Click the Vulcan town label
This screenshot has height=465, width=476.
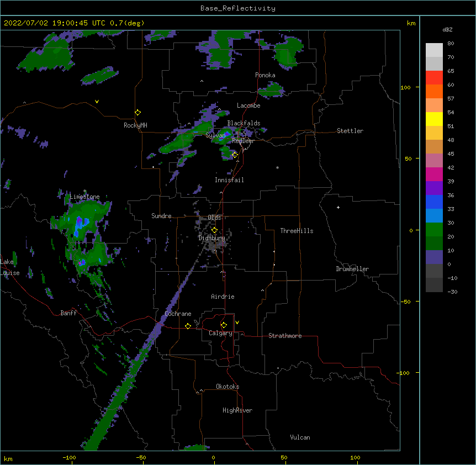click(300, 437)
